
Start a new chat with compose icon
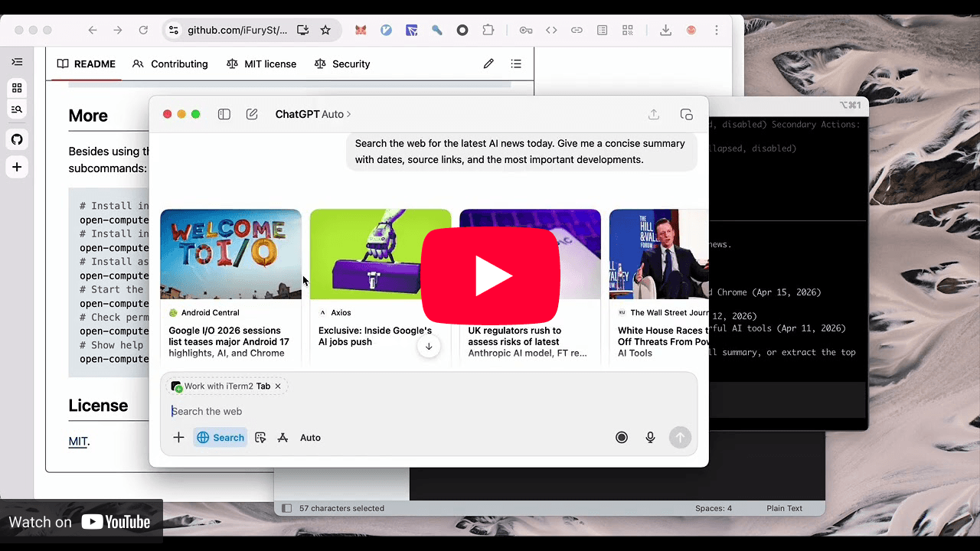tap(252, 114)
